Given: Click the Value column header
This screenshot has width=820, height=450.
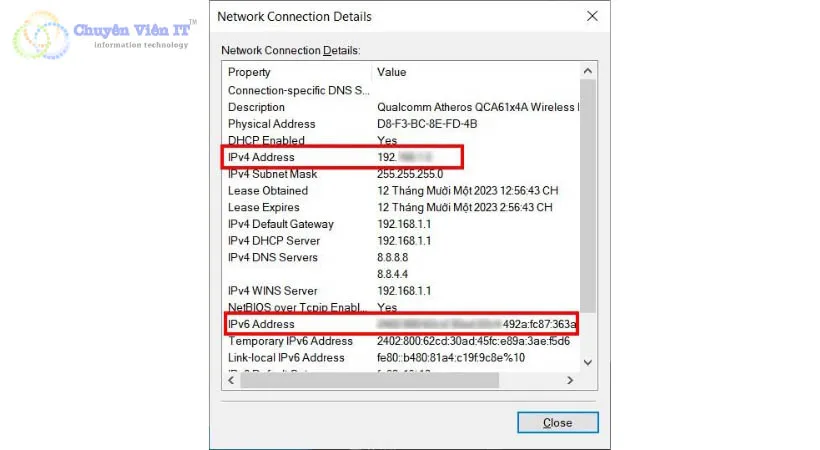Looking at the screenshot, I should coord(391,72).
